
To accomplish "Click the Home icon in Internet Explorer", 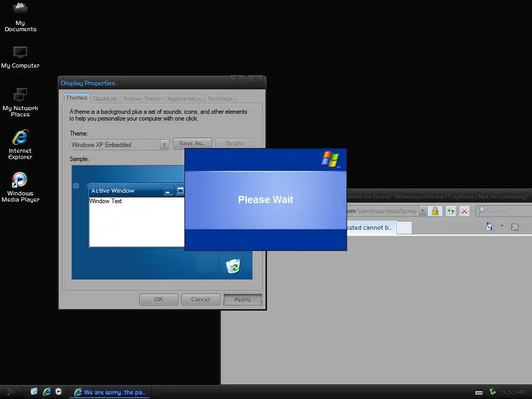I will pos(489,227).
